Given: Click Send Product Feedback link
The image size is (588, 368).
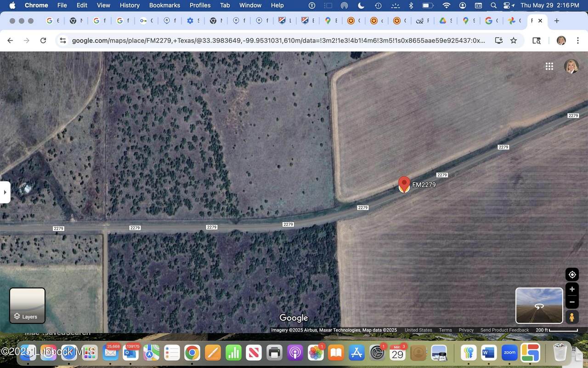Looking at the screenshot, I should pos(504,330).
